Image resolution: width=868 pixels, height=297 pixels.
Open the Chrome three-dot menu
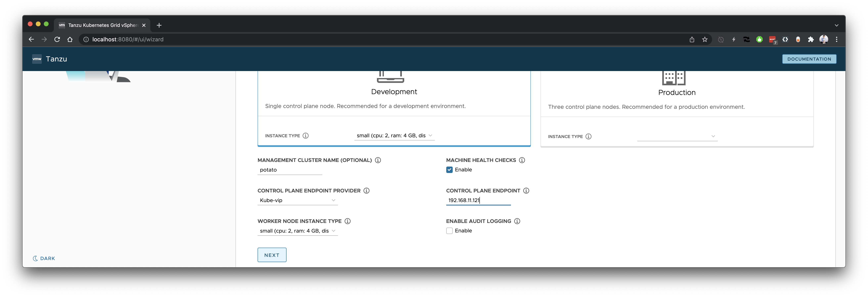(x=837, y=39)
